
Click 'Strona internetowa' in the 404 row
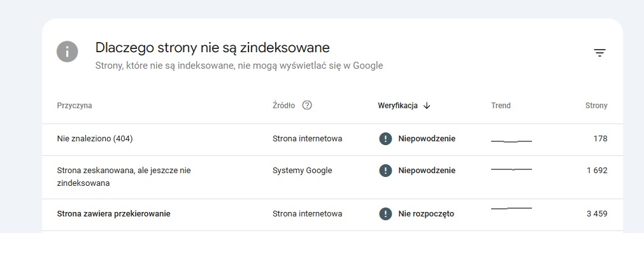point(307,139)
